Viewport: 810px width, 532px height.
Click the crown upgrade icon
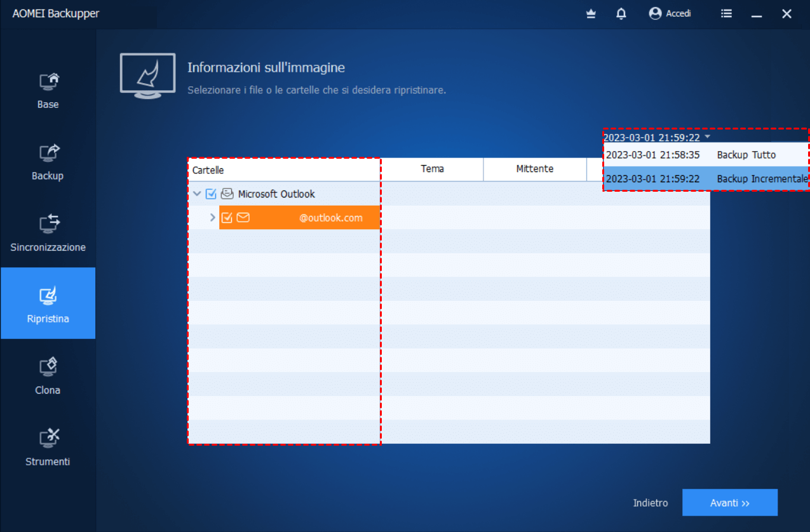[591, 13]
